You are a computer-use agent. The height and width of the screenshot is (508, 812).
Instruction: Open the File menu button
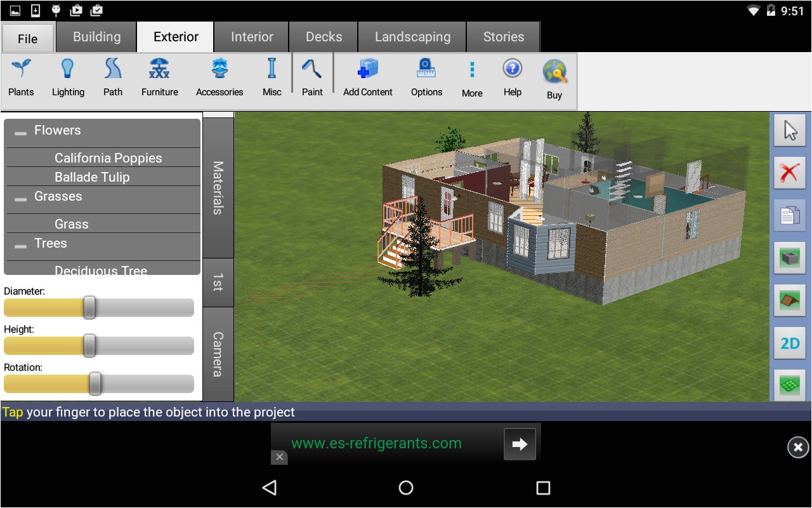pos(27,39)
